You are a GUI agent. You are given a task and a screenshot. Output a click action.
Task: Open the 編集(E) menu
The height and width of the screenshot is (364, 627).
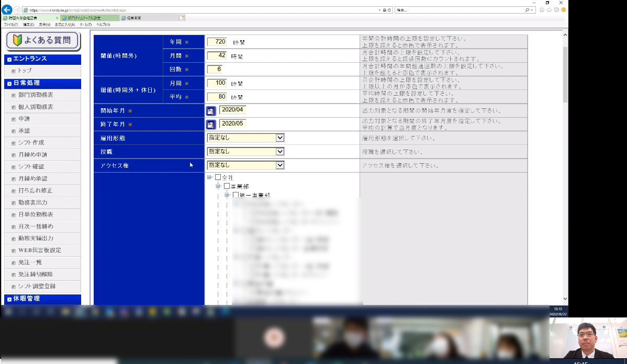pos(28,25)
